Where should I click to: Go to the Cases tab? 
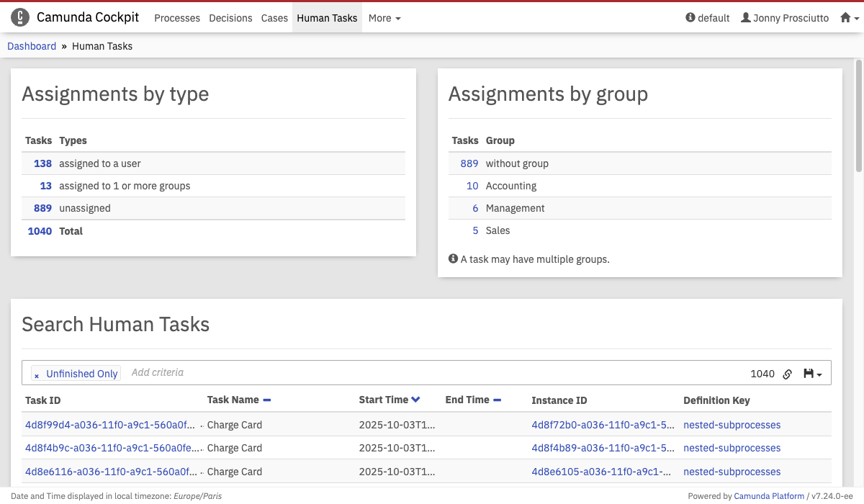pos(274,18)
